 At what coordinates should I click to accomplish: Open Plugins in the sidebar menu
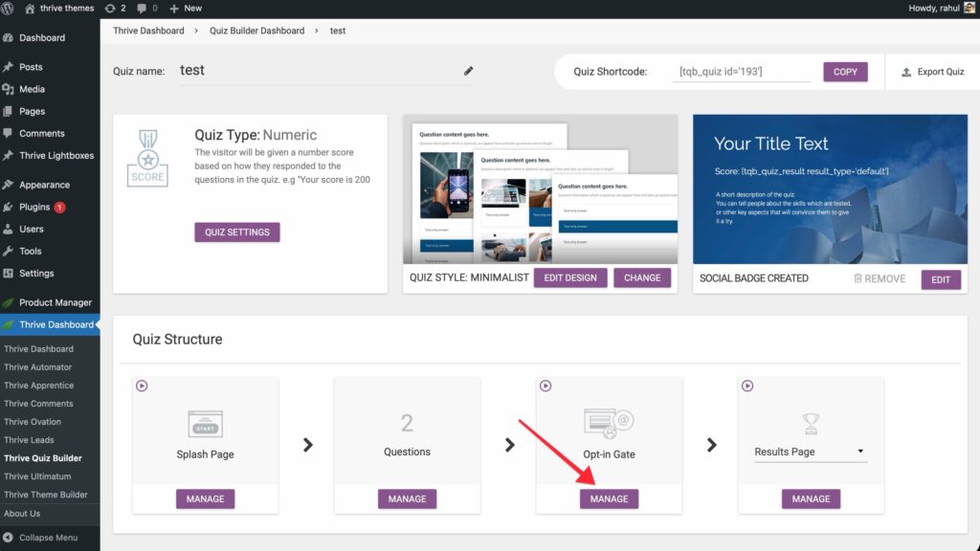34,207
